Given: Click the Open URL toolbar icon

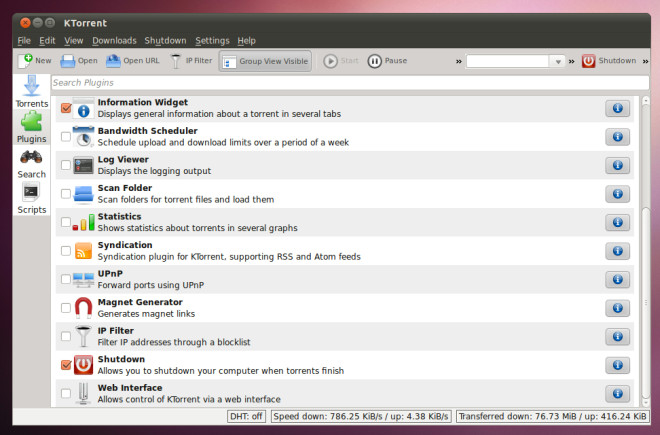Looking at the screenshot, I should point(113,61).
